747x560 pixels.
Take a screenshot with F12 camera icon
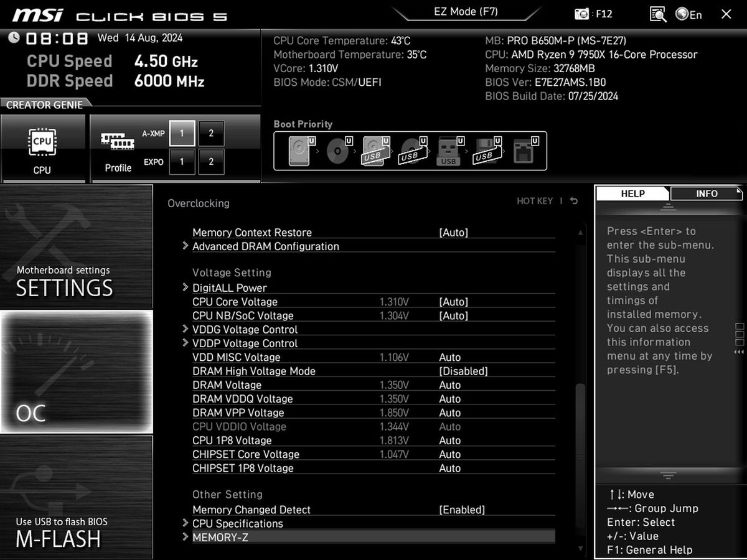(x=581, y=14)
